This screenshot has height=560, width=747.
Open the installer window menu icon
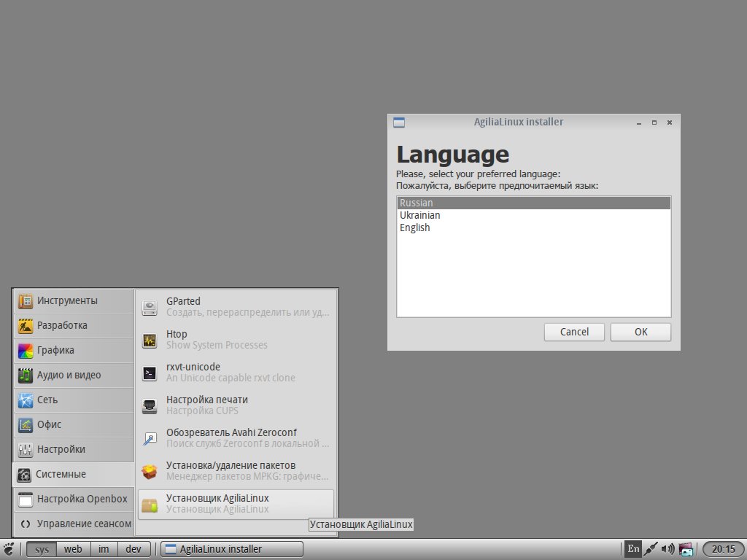[399, 122]
